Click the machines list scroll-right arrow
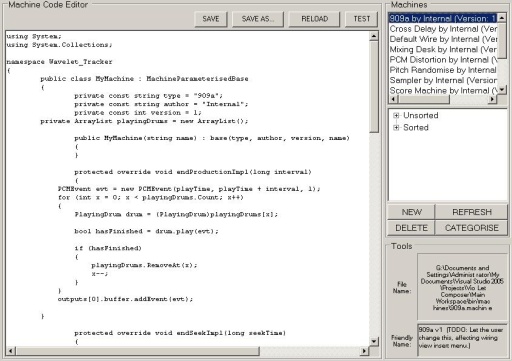This screenshot has width=512, height=361. [492, 99]
